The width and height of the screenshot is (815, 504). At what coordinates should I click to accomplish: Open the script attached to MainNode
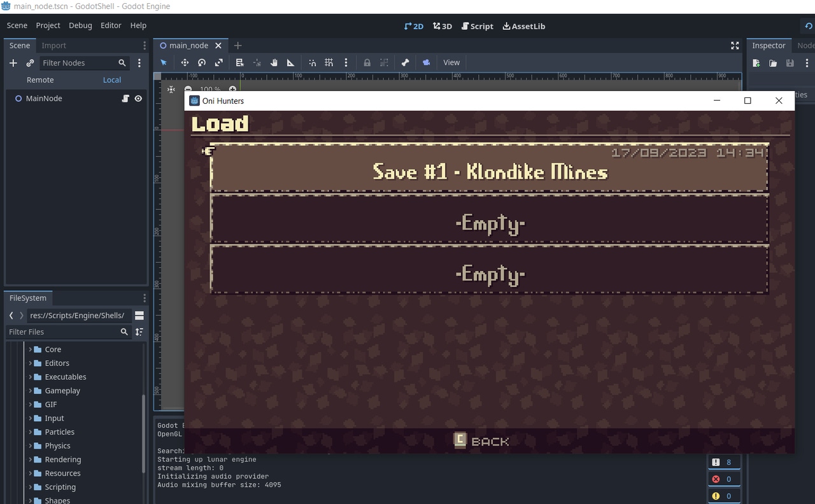(125, 99)
